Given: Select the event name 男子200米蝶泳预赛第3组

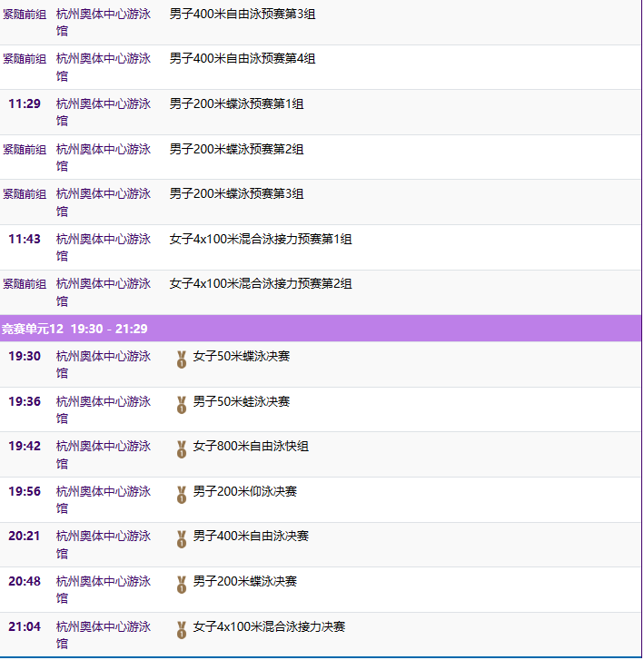Looking at the screenshot, I should pyautogui.click(x=236, y=193).
